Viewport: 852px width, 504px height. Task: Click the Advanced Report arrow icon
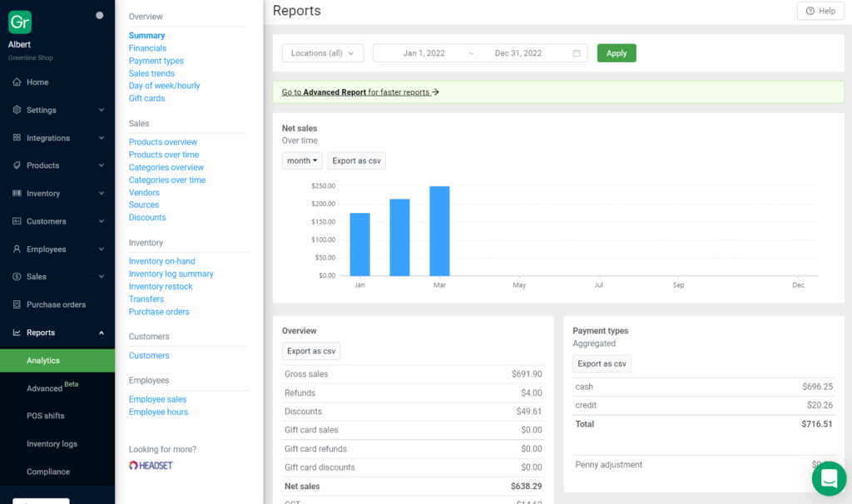(x=435, y=92)
